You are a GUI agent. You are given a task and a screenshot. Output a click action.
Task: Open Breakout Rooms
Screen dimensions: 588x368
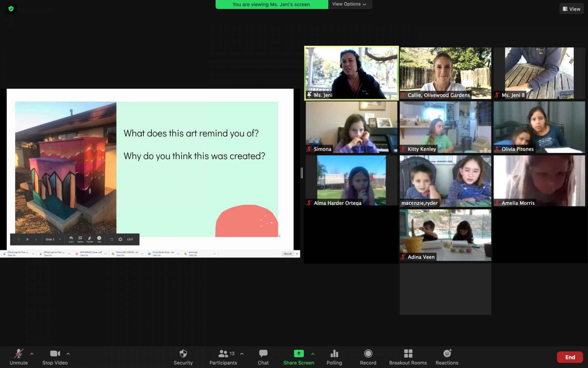coord(408,357)
